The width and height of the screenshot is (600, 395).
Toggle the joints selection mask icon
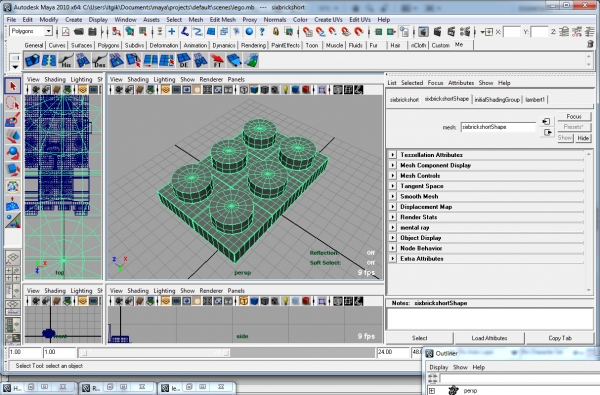[x=185, y=32]
